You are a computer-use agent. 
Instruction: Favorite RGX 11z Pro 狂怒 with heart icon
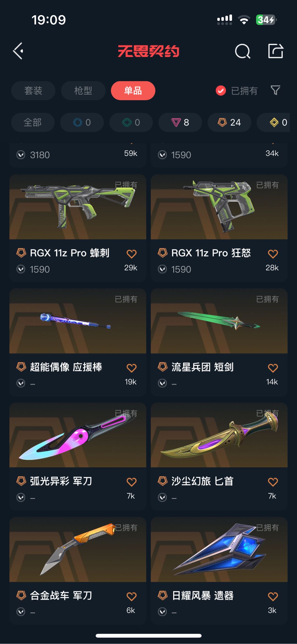(x=273, y=254)
